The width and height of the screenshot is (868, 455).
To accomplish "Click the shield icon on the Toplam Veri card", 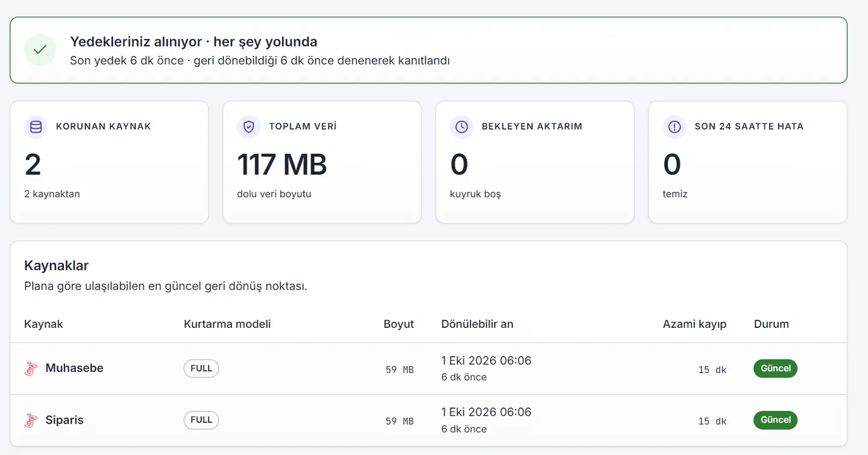I will [x=249, y=127].
